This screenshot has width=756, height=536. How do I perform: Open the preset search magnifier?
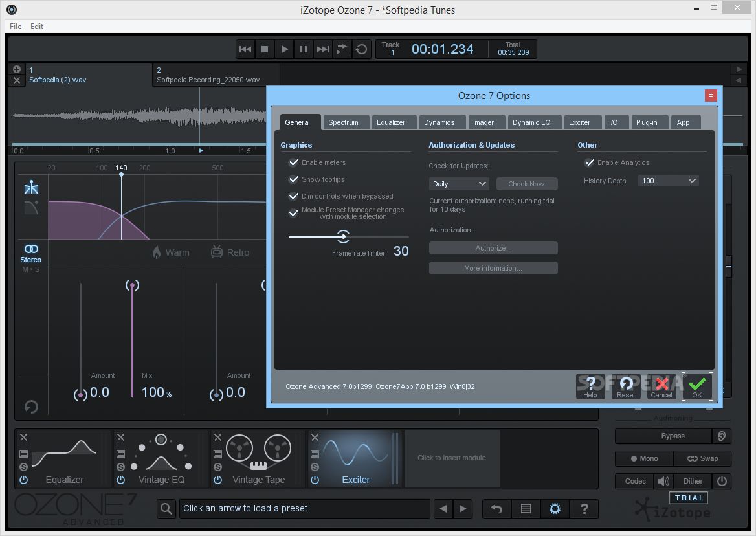166,509
